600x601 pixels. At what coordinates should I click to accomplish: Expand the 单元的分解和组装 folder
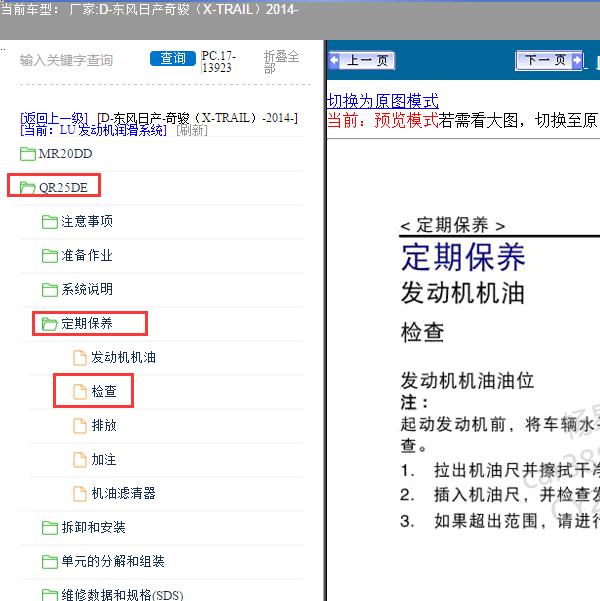click(113, 562)
